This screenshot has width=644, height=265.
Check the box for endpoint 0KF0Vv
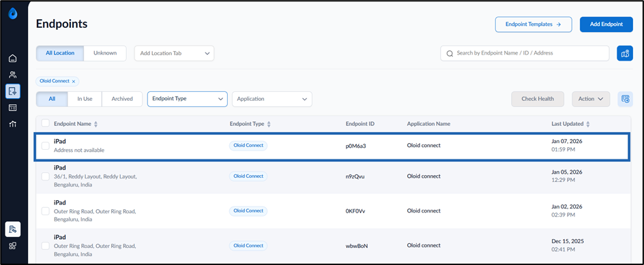46,211
